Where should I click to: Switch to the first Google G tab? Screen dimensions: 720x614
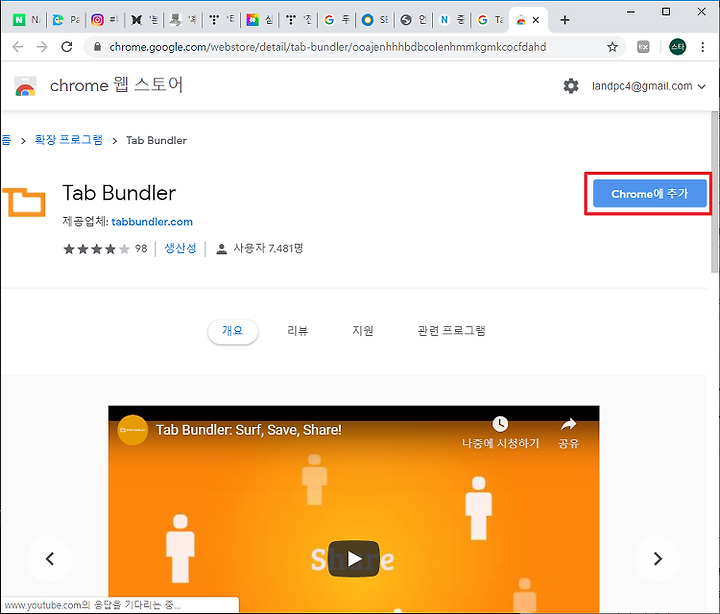(337, 20)
